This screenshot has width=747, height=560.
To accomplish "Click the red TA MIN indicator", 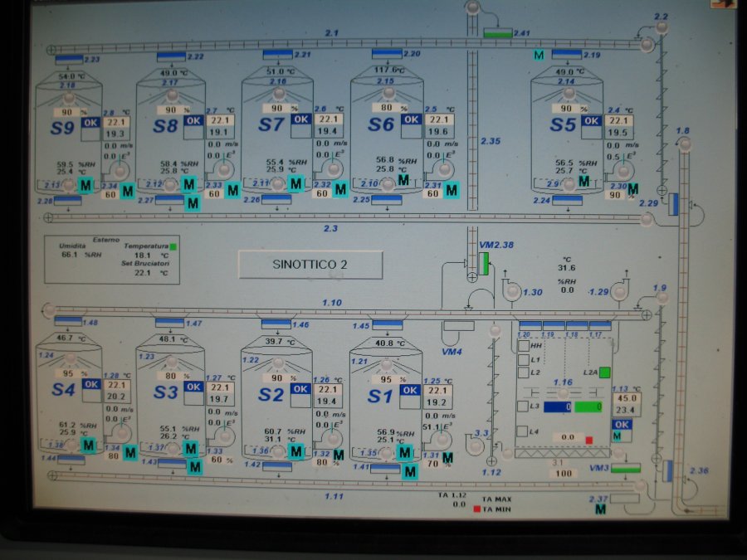I will click(x=476, y=509).
